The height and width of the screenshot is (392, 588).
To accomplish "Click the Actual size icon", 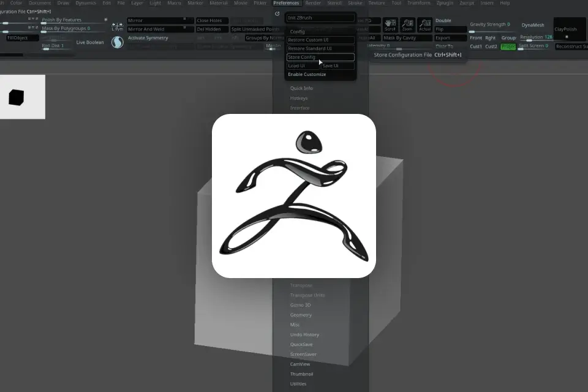I will 425,24.
